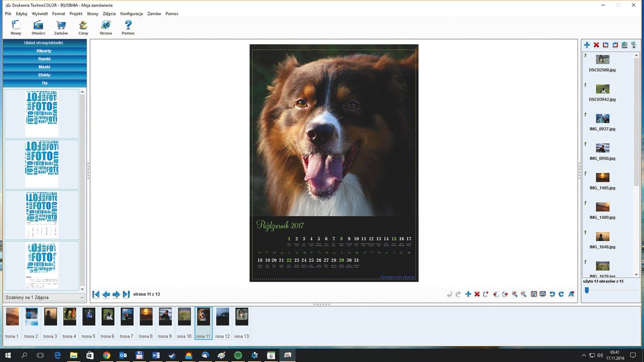Open Microsoft Word from the taskbar
This screenshot has width=644, height=362.
[155, 355]
